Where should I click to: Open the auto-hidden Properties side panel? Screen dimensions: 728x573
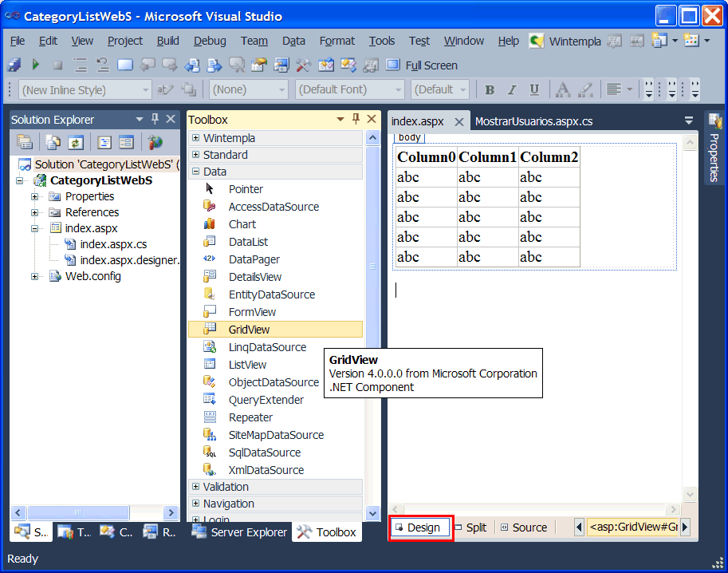714,148
